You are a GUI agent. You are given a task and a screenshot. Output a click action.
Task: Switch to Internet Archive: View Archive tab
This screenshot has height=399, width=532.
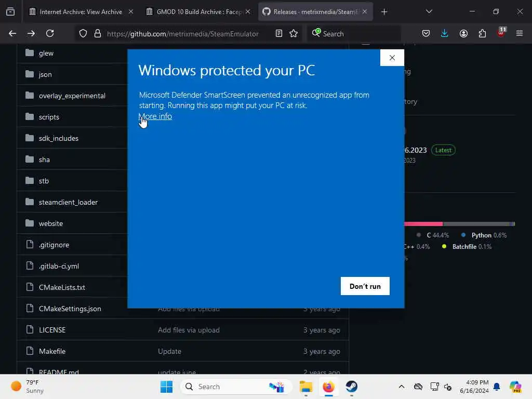(x=81, y=12)
